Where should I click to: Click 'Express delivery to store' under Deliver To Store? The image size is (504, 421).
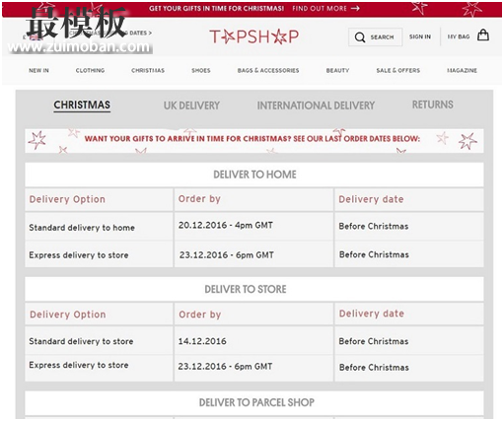click(79, 365)
